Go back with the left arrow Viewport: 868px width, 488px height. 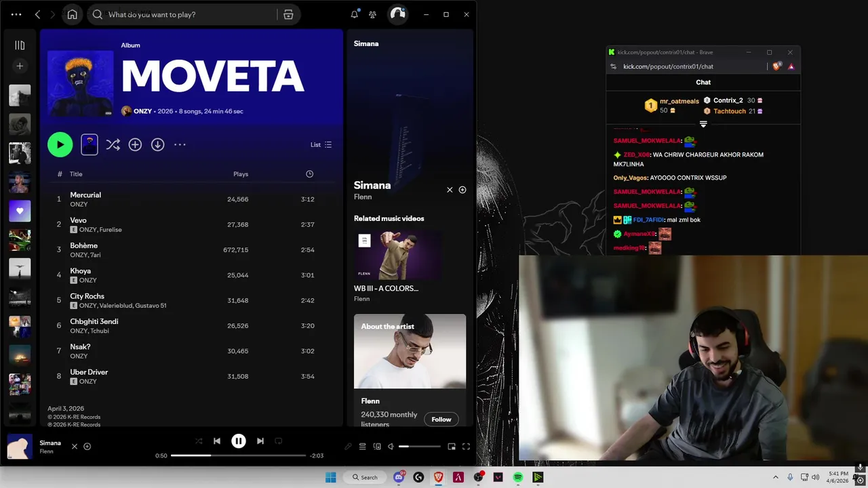pos(37,14)
